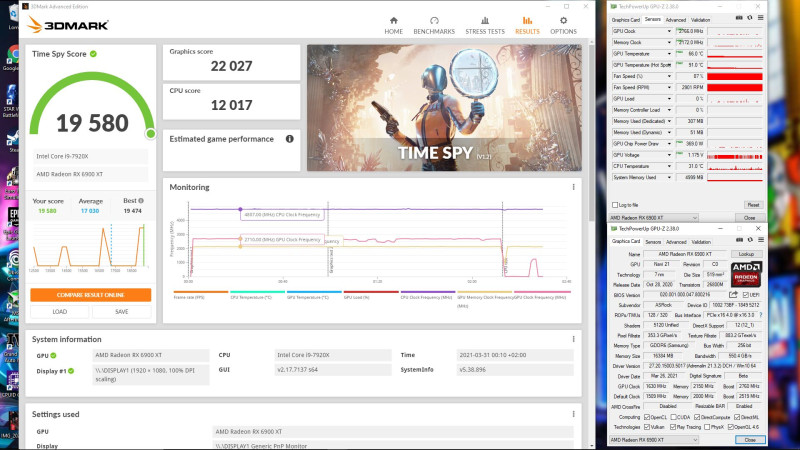This screenshot has width=800, height=450.
Task: Expand the Memory Clock sensor dropdown
Action: (x=669, y=42)
